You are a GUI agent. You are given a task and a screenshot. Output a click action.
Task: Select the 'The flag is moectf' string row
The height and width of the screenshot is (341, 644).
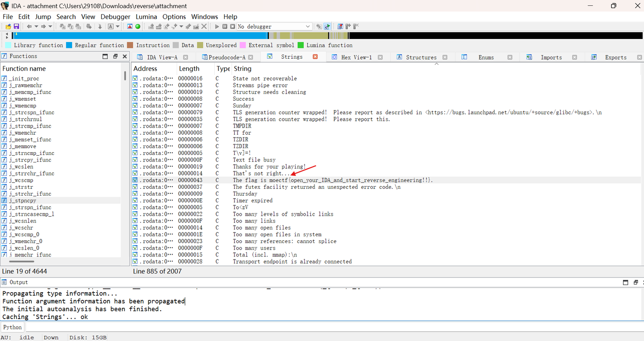(x=386, y=180)
